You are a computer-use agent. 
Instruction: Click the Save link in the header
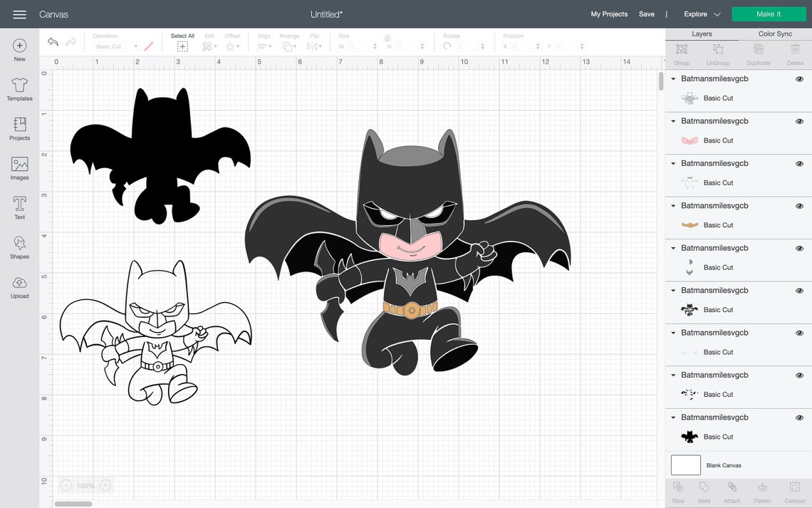coord(647,14)
